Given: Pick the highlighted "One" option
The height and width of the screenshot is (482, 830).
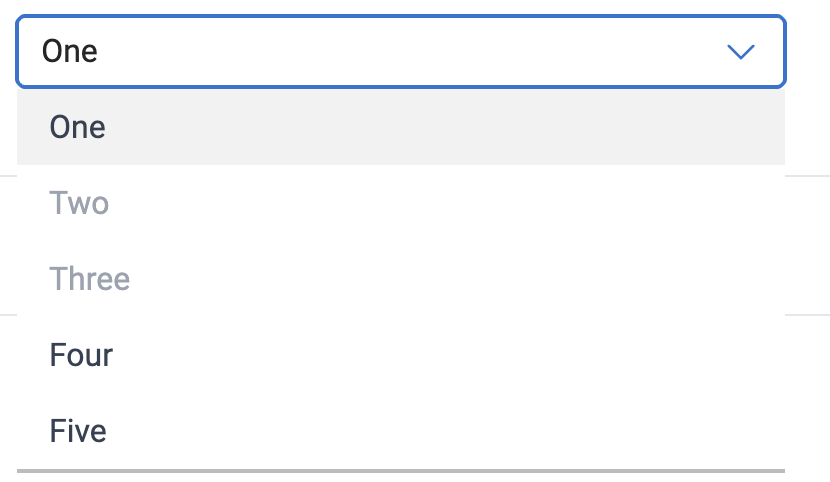Looking at the screenshot, I should coord(78,127).
